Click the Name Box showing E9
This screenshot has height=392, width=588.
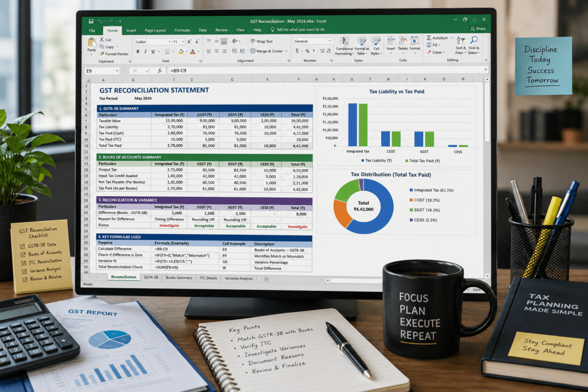click(x=102, y=71)
